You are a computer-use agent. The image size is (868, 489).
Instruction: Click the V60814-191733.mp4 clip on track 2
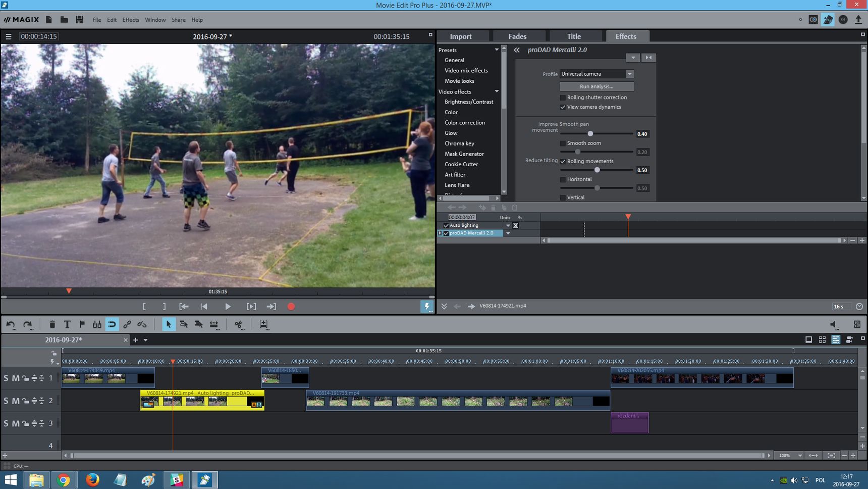[x=458, y=400]
